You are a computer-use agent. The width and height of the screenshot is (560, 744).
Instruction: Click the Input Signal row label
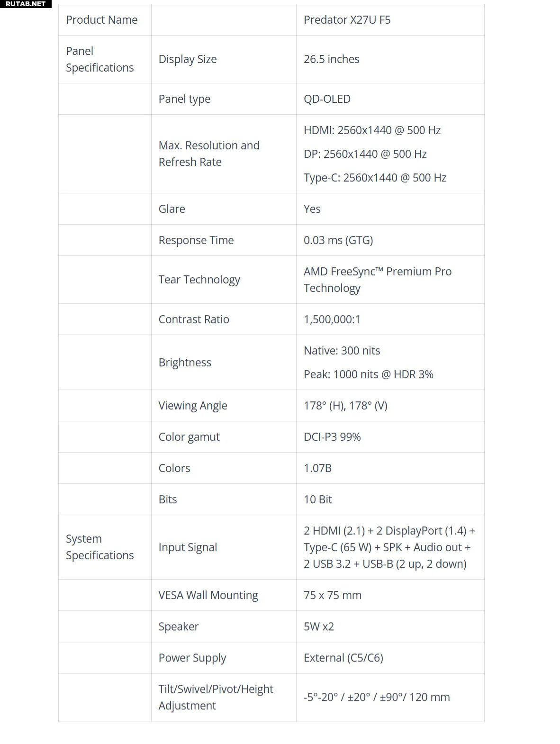pos(188,547)
